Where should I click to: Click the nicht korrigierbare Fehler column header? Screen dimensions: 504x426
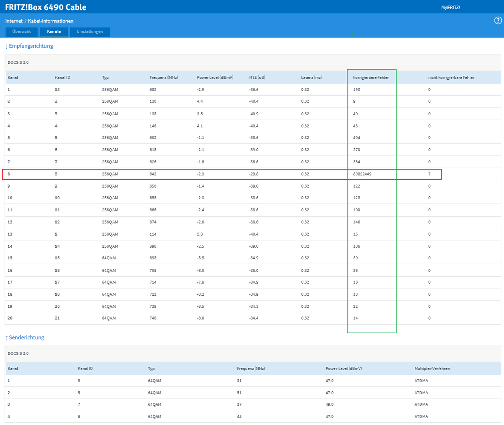click(451, 77)
